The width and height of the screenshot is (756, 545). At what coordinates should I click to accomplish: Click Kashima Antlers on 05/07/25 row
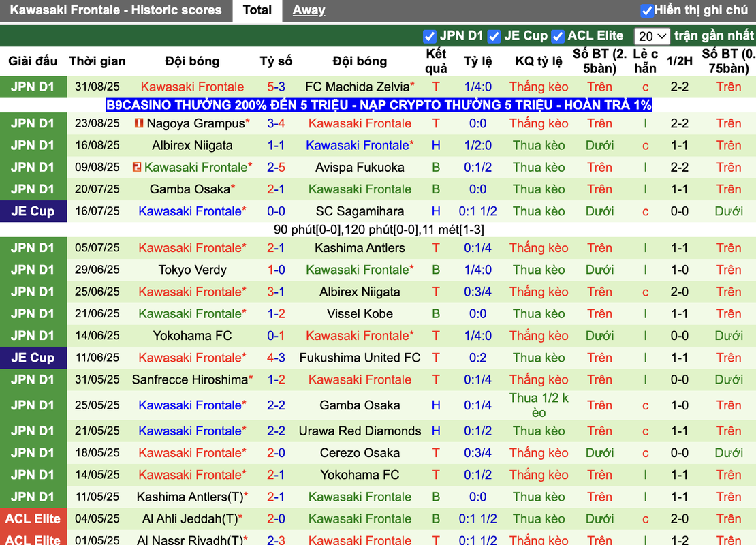(x=360, y=248)
